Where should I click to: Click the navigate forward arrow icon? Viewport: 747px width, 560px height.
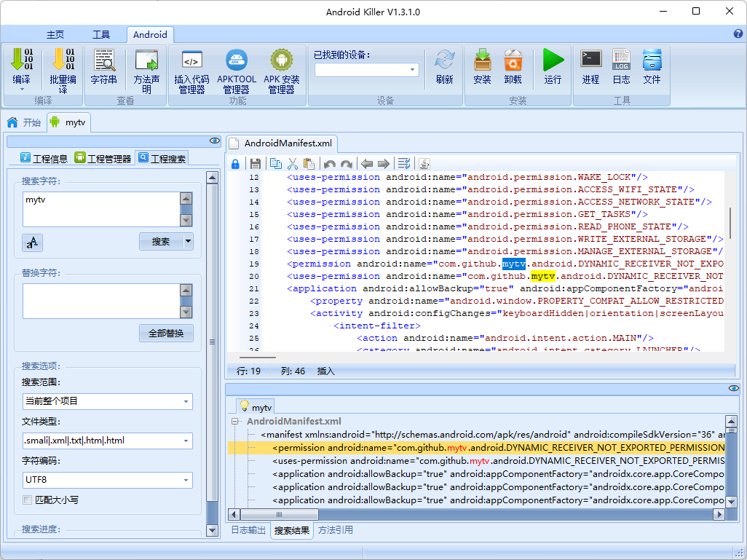click(x=384, y=164)
